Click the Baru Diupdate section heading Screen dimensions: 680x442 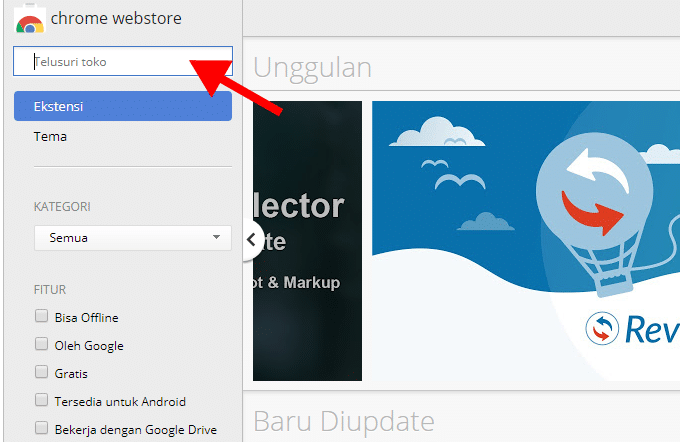pos(343,421)
